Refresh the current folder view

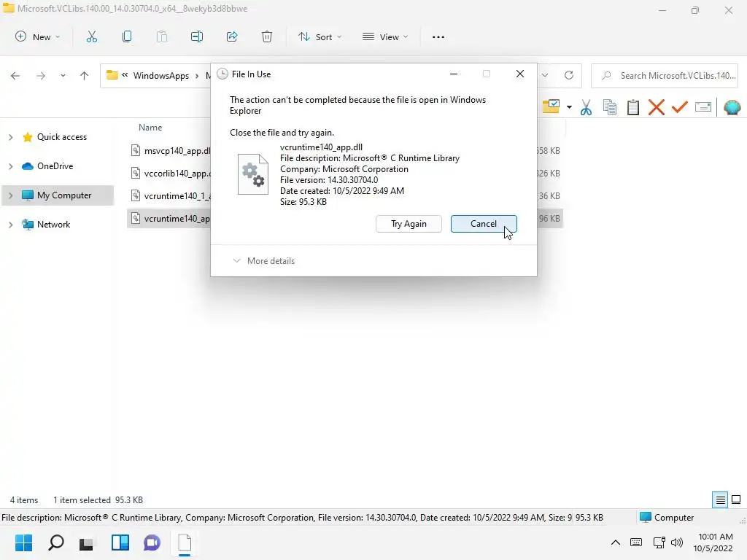point(569,75)
